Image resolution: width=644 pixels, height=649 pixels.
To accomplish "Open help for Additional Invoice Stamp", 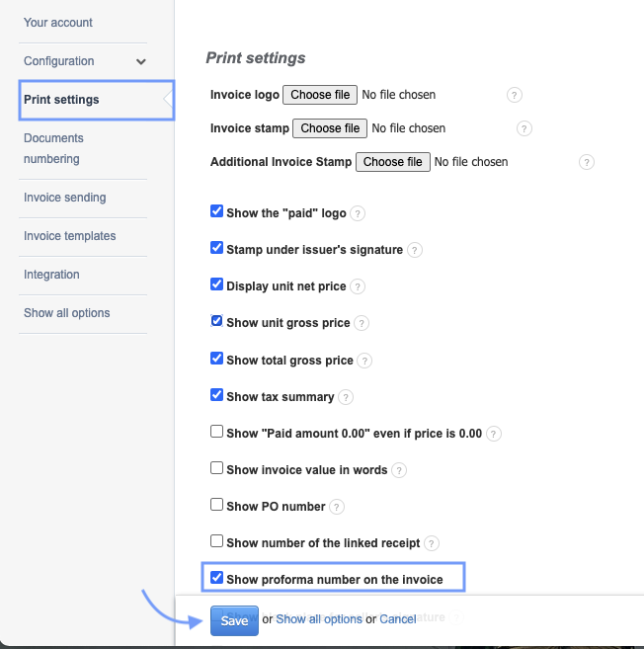I will point(587,162).
